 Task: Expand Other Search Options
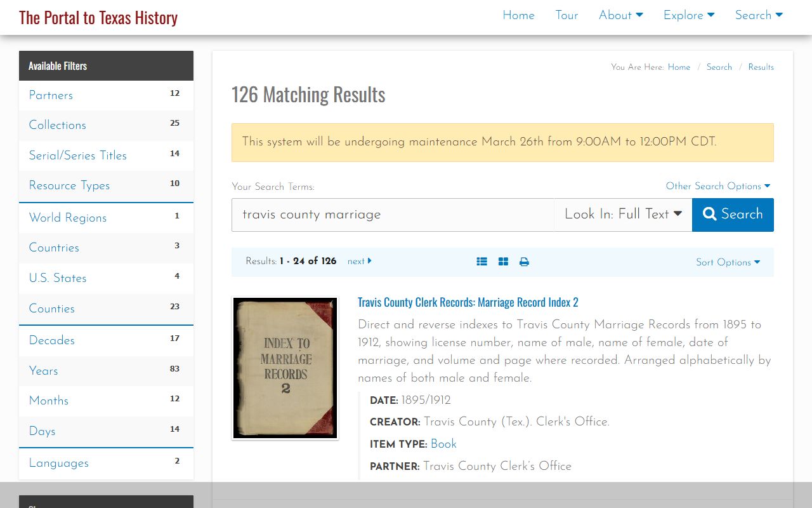point(717,186)
